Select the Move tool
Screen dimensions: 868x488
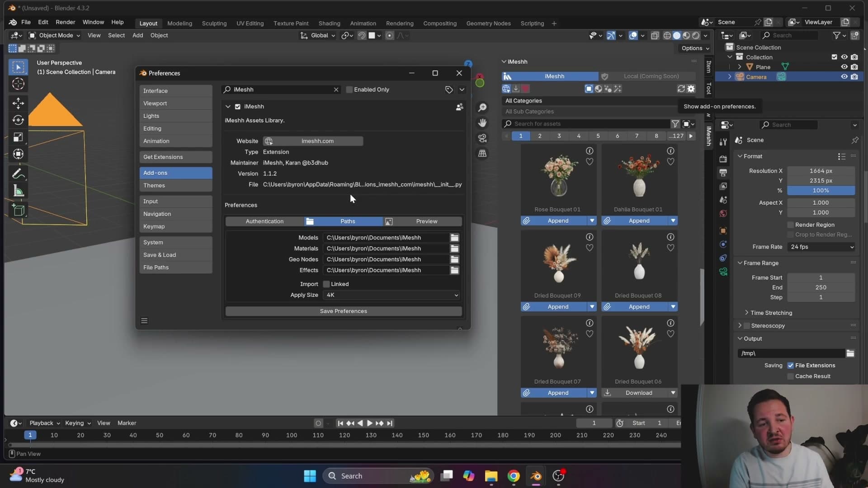[18, 103]
